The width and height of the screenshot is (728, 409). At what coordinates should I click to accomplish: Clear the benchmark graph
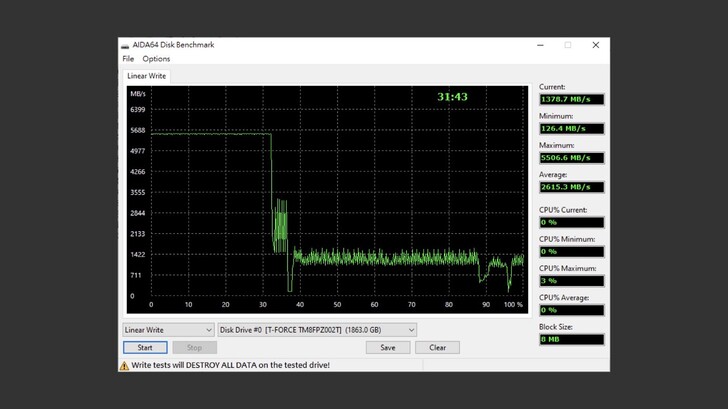tap(437, 348)
